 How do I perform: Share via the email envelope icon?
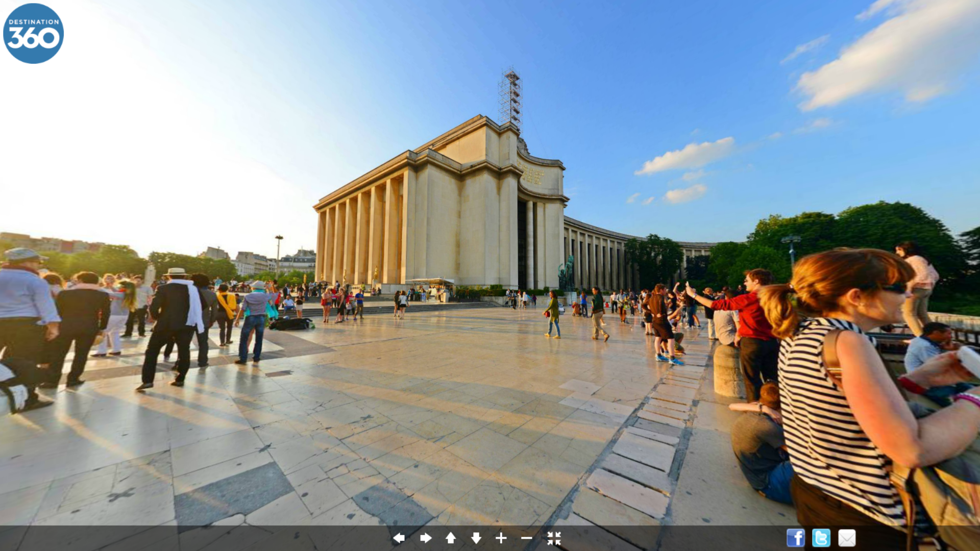click(847, 538)
